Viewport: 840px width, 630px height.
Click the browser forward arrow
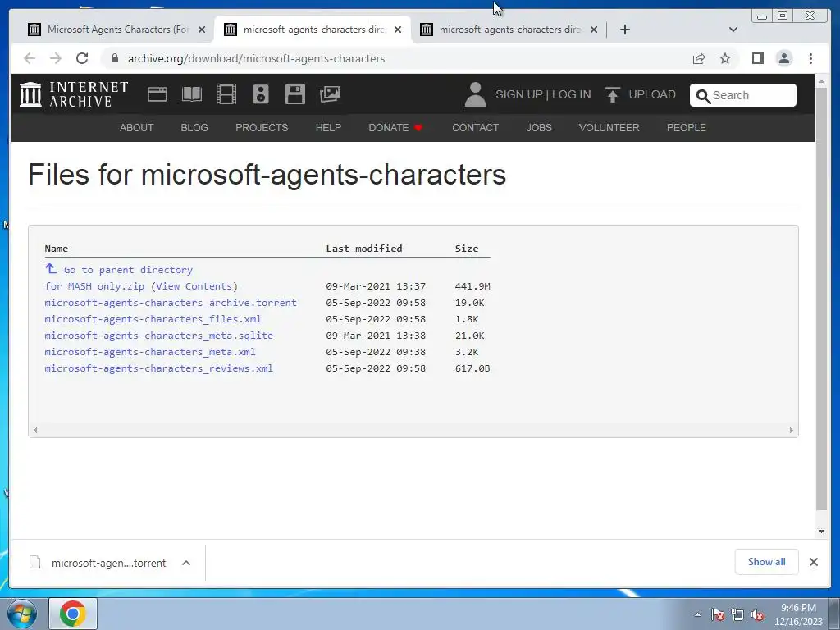(56, 58)
